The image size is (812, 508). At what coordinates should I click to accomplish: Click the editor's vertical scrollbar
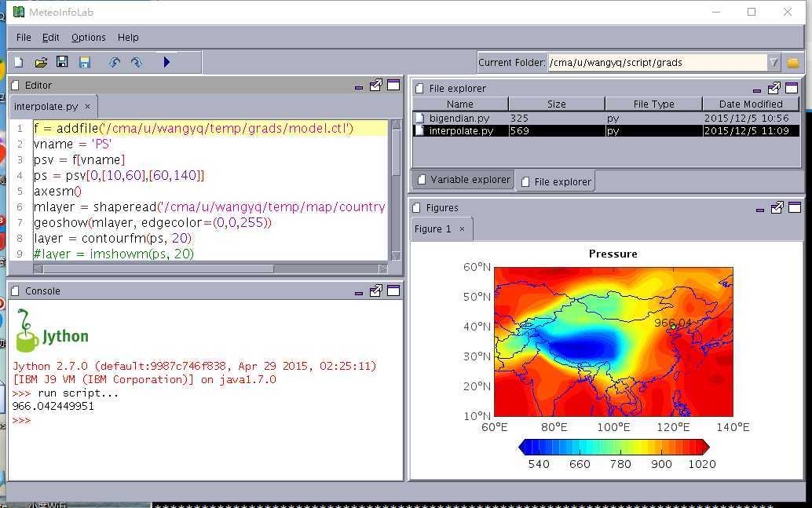click(396, 154)
